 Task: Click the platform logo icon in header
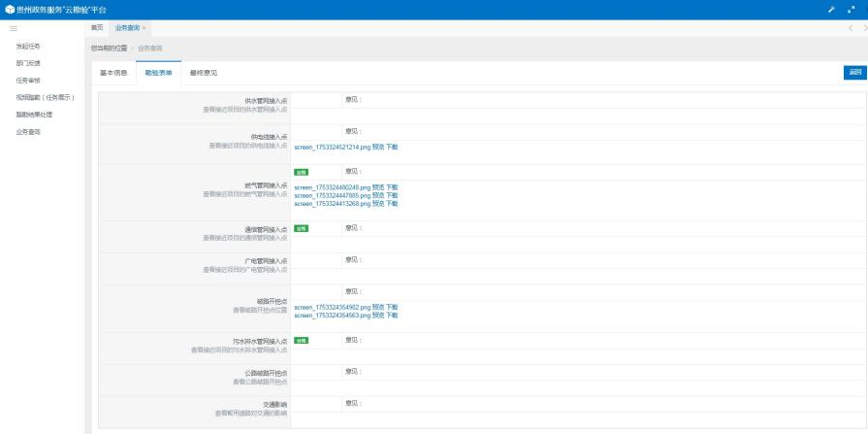(x=9, y=9)
